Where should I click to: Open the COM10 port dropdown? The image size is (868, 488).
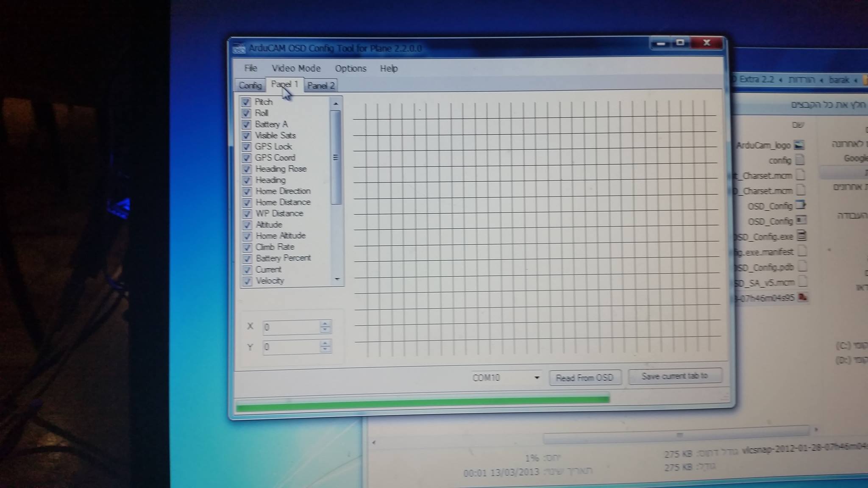[x=536, y=377]
